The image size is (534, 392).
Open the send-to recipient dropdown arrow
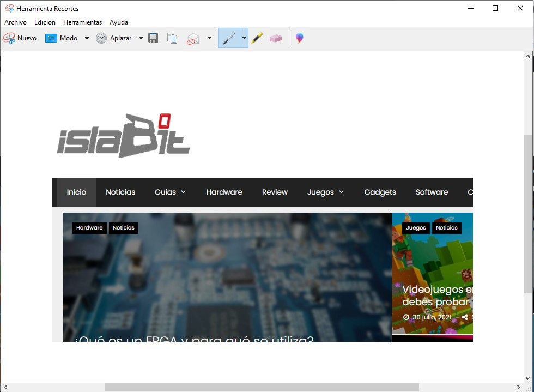(209, 38)
